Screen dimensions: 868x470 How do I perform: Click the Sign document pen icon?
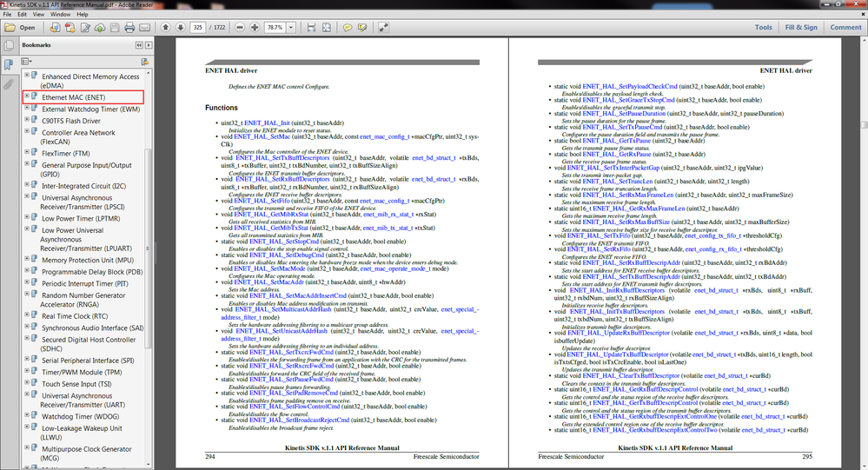pyautogui.click(x=84, y=27)
